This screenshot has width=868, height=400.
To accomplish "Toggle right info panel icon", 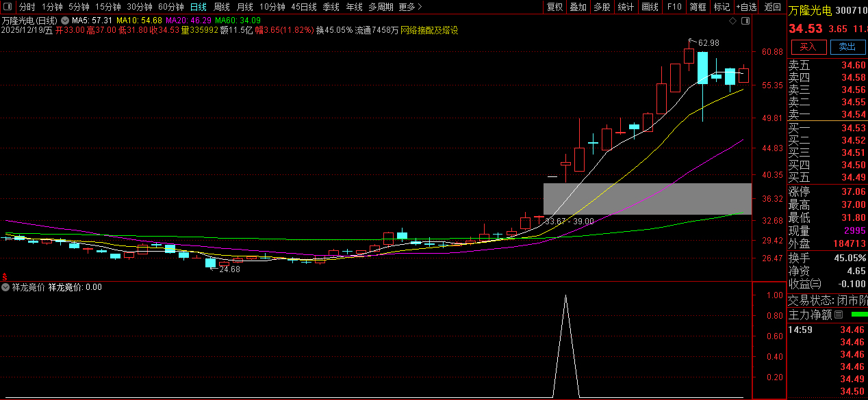I will (x=746, y=21).
